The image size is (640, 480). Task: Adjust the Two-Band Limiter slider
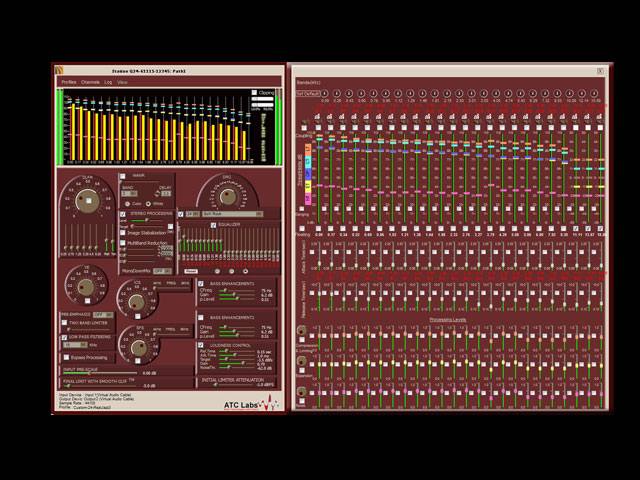click(x=87, y=329)
